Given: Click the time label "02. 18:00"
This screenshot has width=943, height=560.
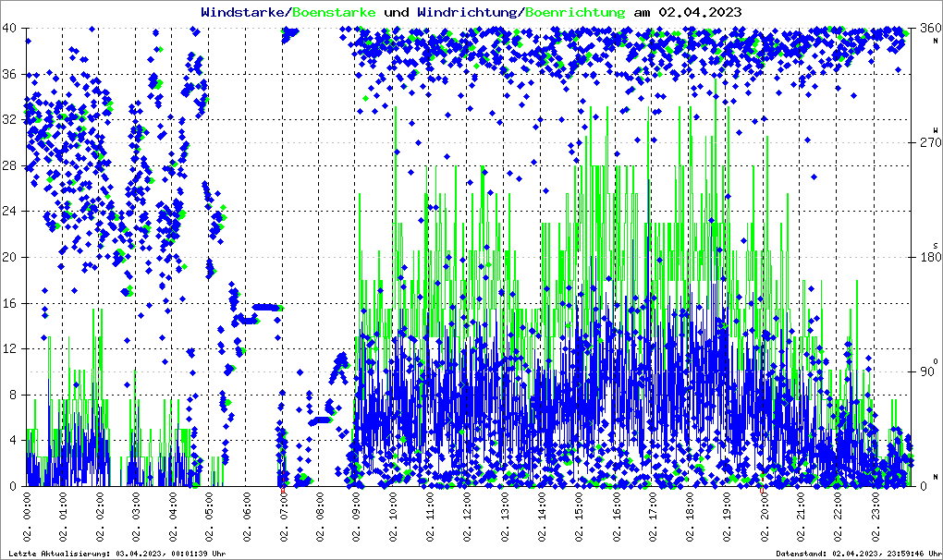Looking at the screenshot, I should point(690,517).
